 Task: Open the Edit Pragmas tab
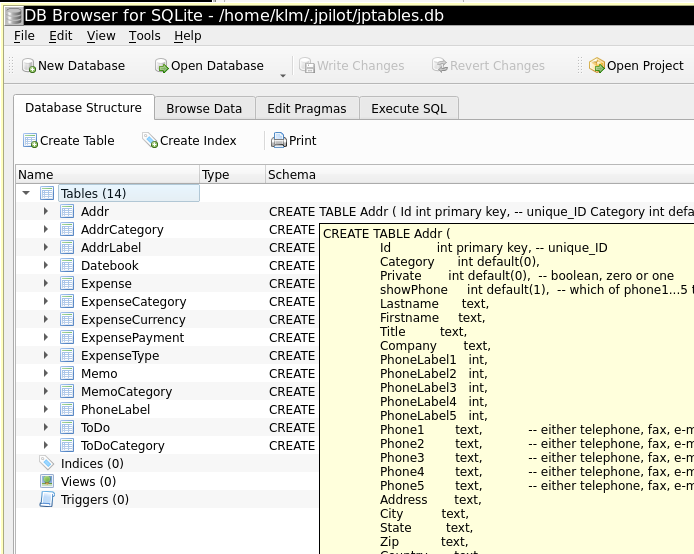point(306,108)
